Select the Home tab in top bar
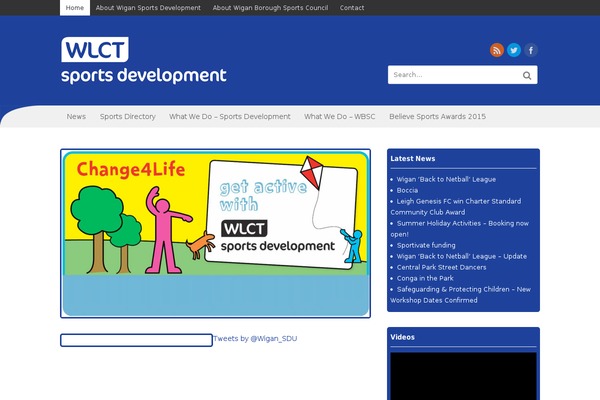 click(x=75, y=7)
